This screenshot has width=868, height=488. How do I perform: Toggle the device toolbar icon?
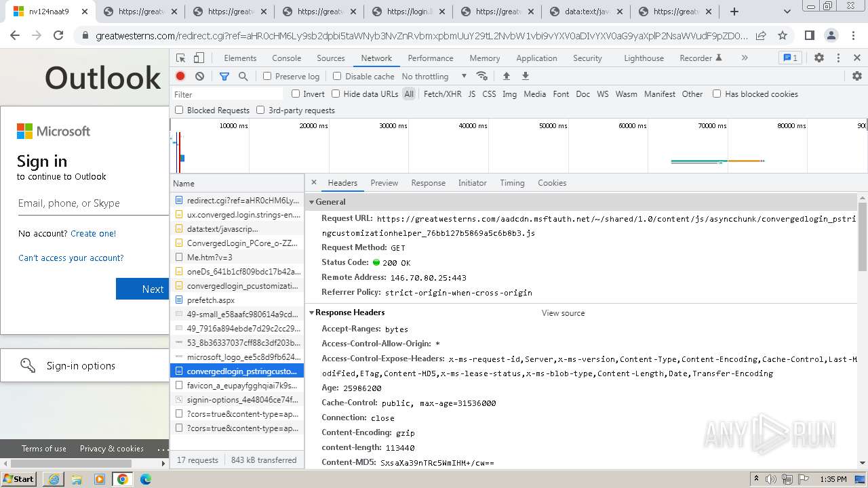pos(199,58)
